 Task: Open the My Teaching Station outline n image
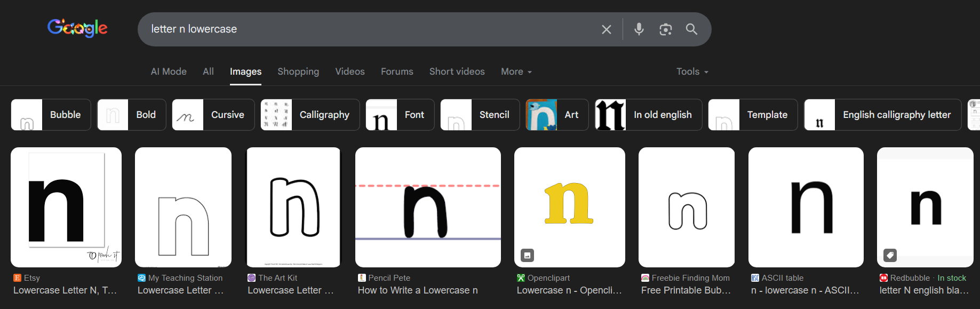(x=183, y=207)
